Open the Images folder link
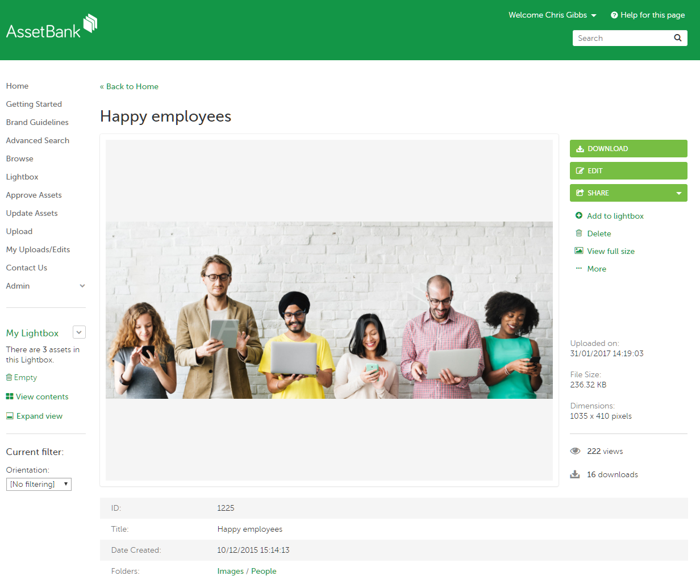 pyautogui.click(x=230, y=571)
